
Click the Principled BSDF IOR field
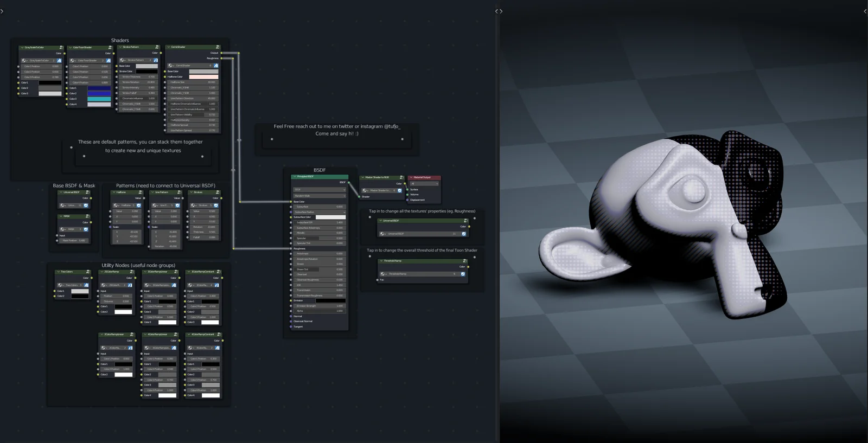(320, 285)
